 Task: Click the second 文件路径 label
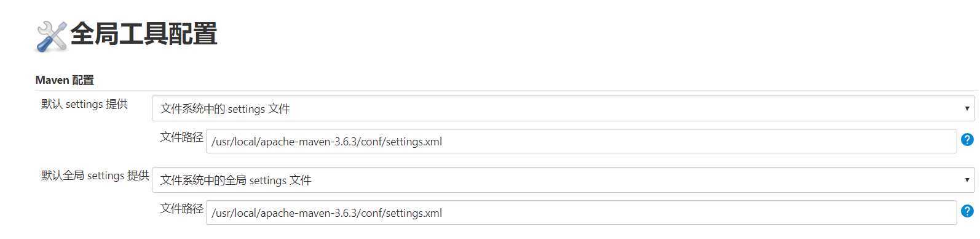[x=181, y=208]
